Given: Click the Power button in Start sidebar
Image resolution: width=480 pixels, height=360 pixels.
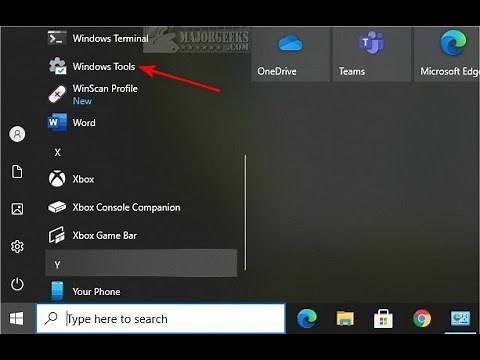Looking at the screenshot, I should click(x=17, y=284).
